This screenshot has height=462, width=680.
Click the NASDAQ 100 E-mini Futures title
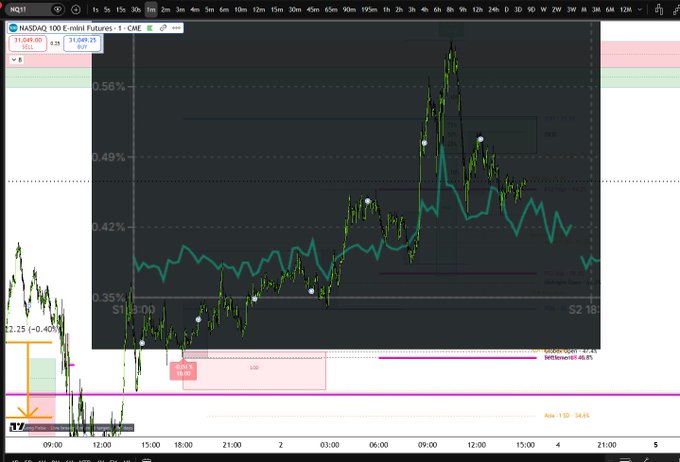pos(80,28)
